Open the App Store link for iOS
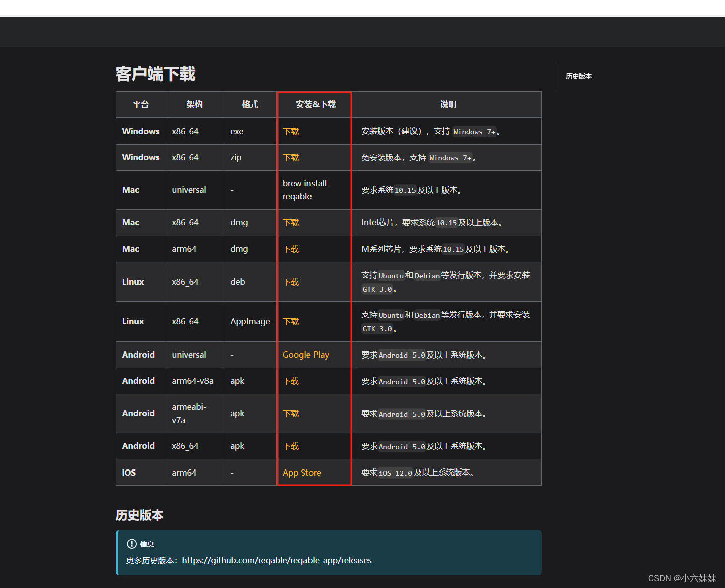This screenshot has width=725, height=588. click(302, 473)
